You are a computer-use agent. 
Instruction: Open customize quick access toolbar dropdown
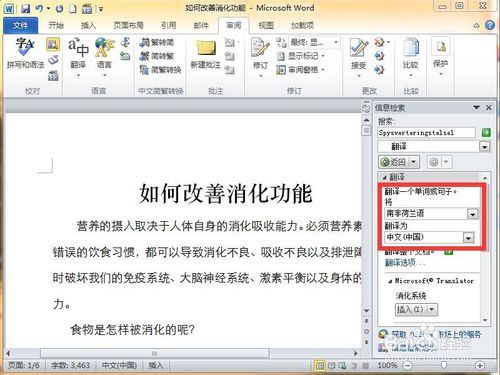[x=101, y=9]
